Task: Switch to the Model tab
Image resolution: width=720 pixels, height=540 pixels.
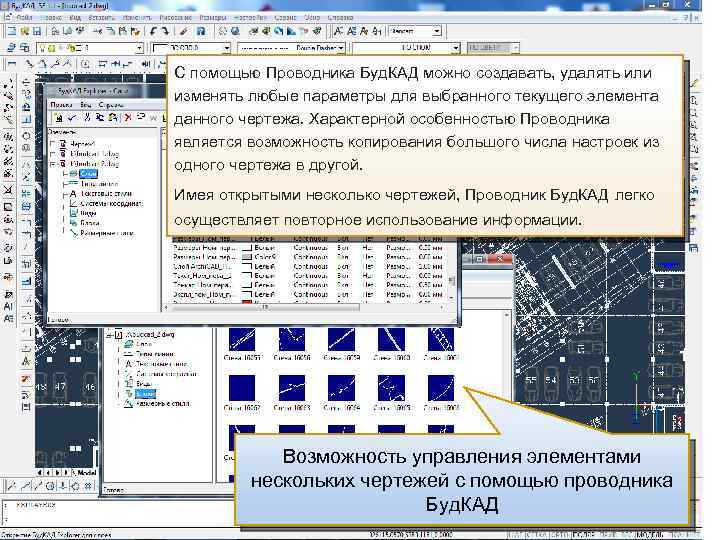Action: pos(85,472)
